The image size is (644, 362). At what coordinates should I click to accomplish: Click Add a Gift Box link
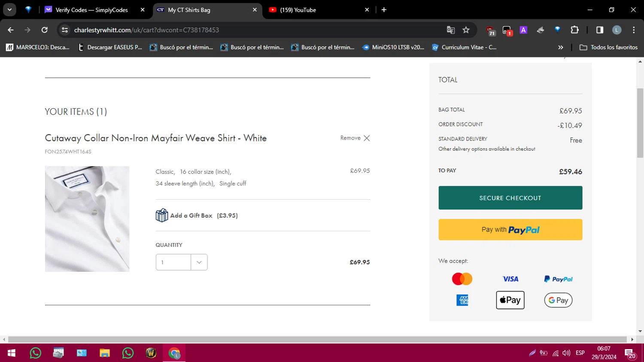coord(204,216)
